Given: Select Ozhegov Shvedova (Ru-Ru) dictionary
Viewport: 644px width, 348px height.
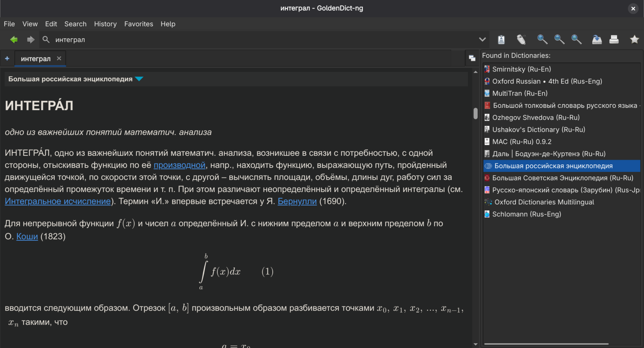Looking at the screenshot, I should point(561,117).
